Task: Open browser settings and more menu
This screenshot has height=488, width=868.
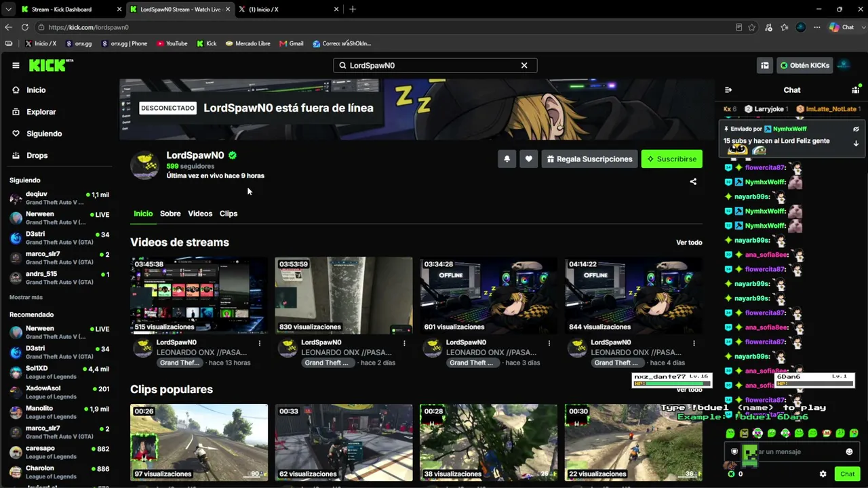Action: click(x=817, y=27)
